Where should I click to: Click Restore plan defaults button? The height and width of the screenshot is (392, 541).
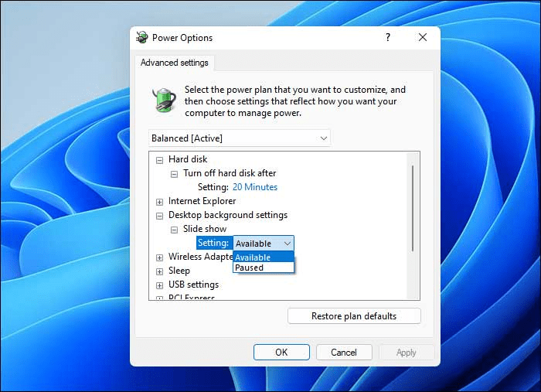354,316
